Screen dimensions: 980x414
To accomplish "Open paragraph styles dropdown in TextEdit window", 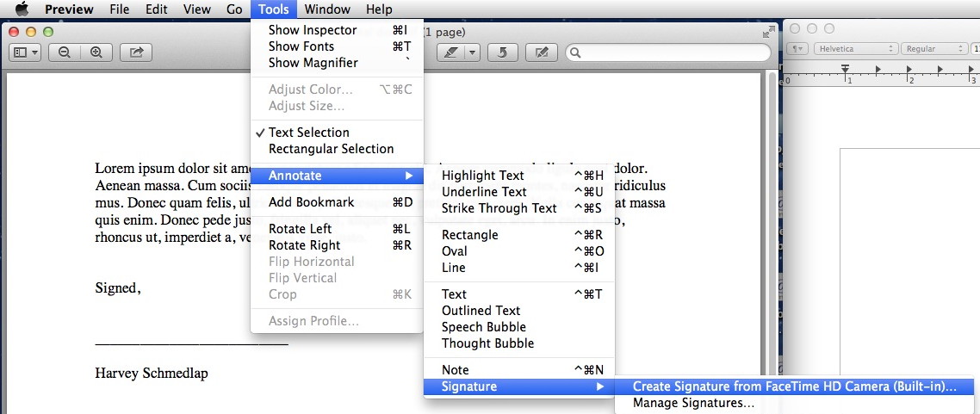I will [x=798, y=49].
